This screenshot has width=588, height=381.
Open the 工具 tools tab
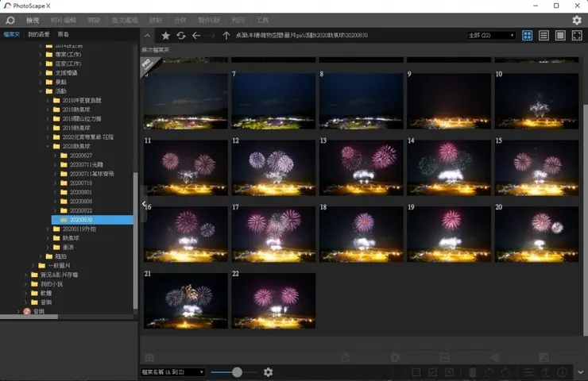click(262, 20)
